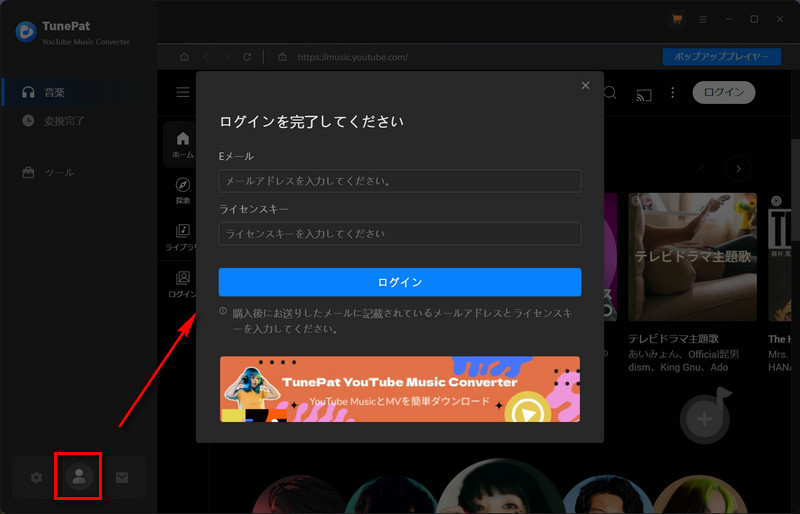Reload the page with refresh icon
This screenshot has height=514, width=800.
[247, 57]
